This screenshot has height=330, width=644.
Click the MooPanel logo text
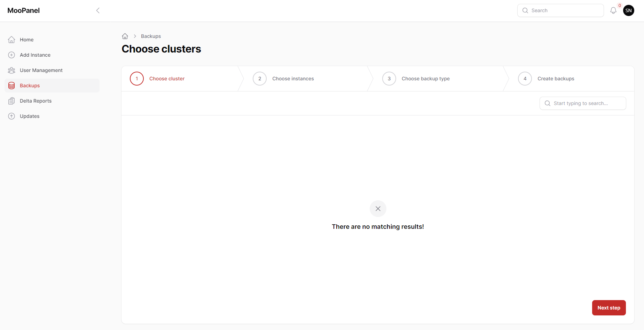click(23, 10)
